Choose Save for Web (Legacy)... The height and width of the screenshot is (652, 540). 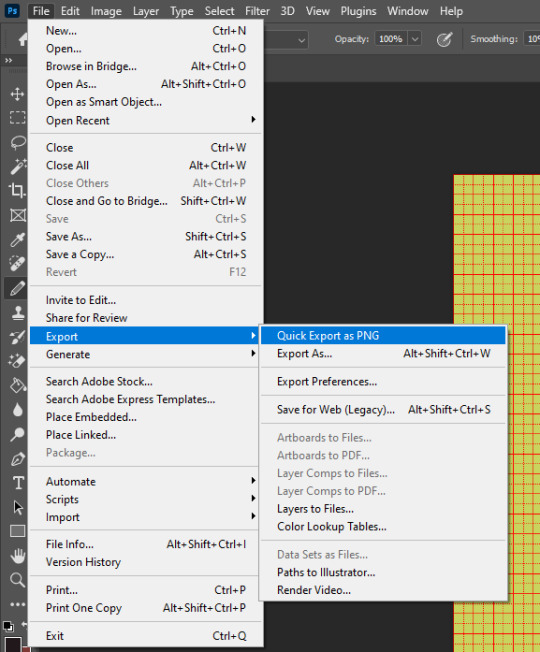[x=383, y=410]
